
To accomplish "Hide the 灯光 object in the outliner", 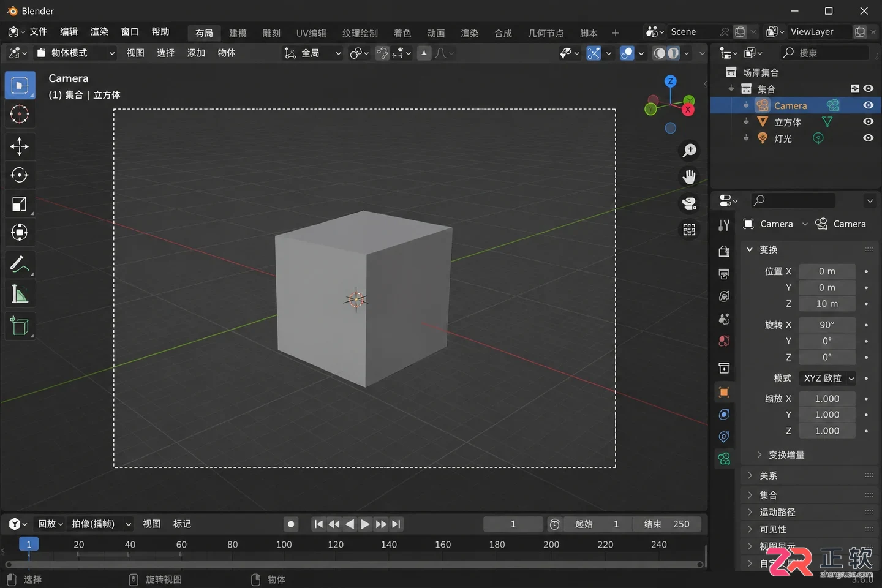I will pos(868,138).
